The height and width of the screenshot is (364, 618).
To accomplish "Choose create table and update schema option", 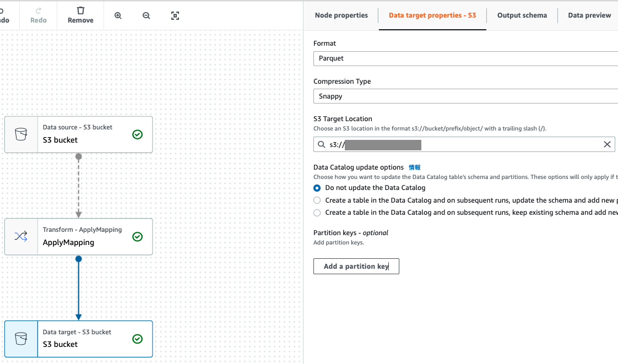I will [x=317, y=200].
